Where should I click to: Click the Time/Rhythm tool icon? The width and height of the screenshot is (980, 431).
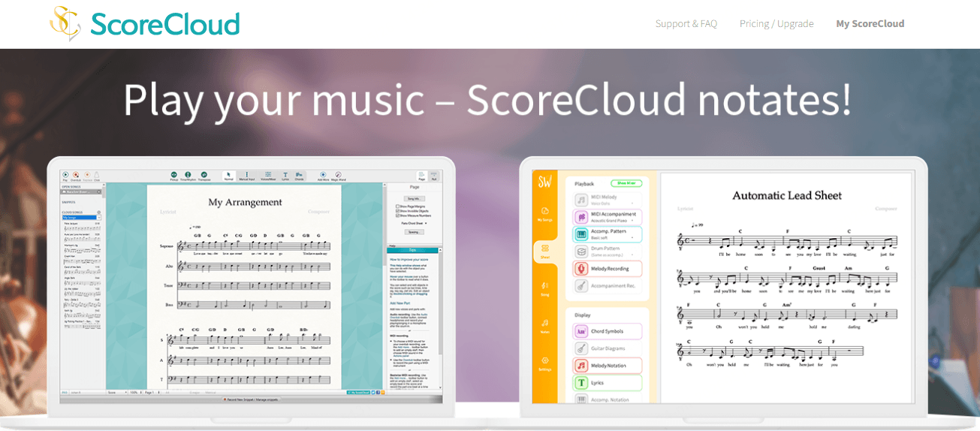188,176
